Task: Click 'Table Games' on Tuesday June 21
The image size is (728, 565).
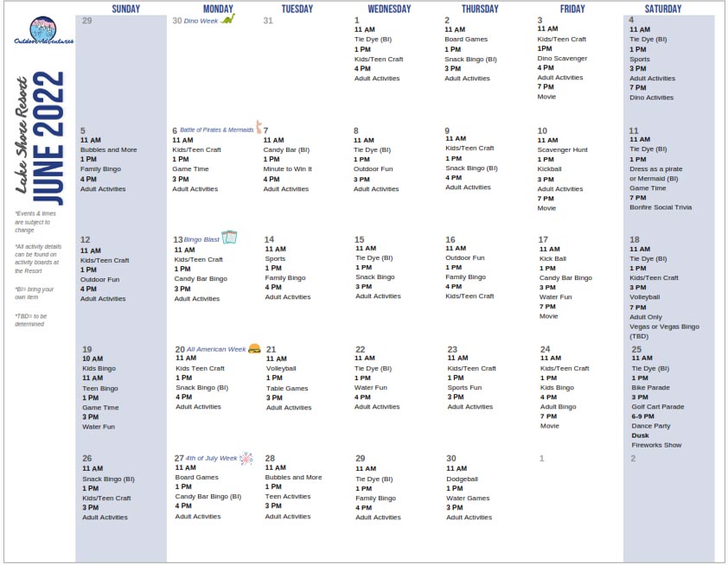Action: pyautogui.click(x=287, y=388)
